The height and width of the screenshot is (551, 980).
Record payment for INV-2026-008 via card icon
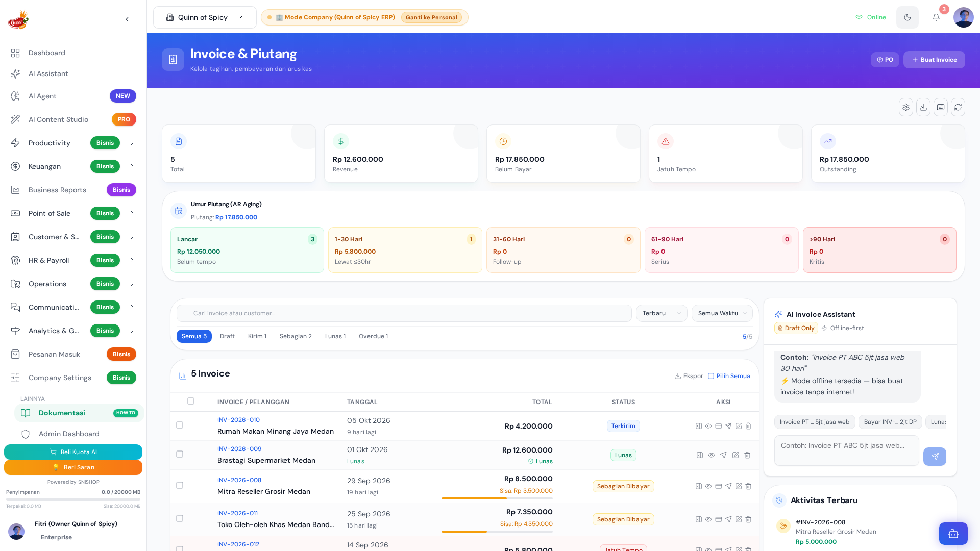point(719,486)
